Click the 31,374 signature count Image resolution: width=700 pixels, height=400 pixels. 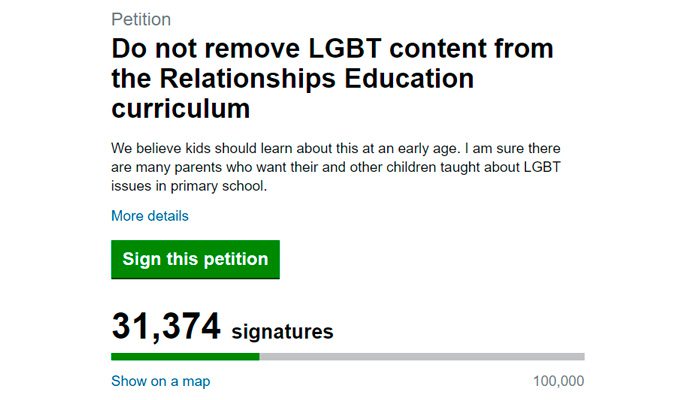[165, 327]
